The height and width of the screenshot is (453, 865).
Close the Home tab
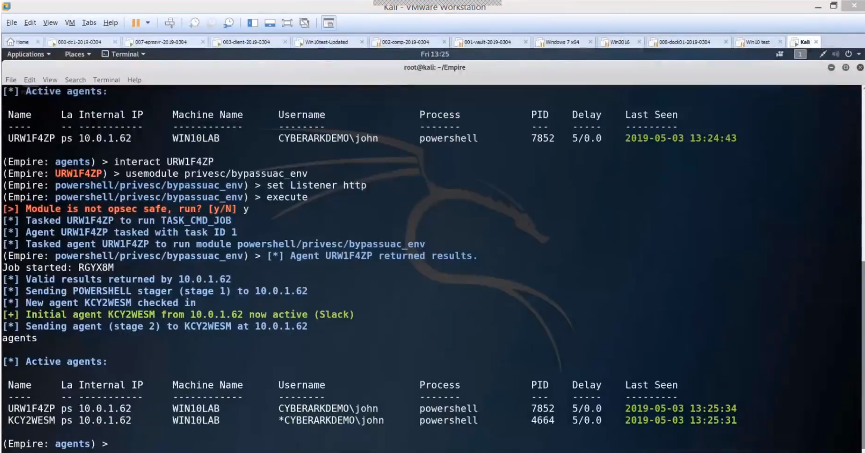(38, 41)
